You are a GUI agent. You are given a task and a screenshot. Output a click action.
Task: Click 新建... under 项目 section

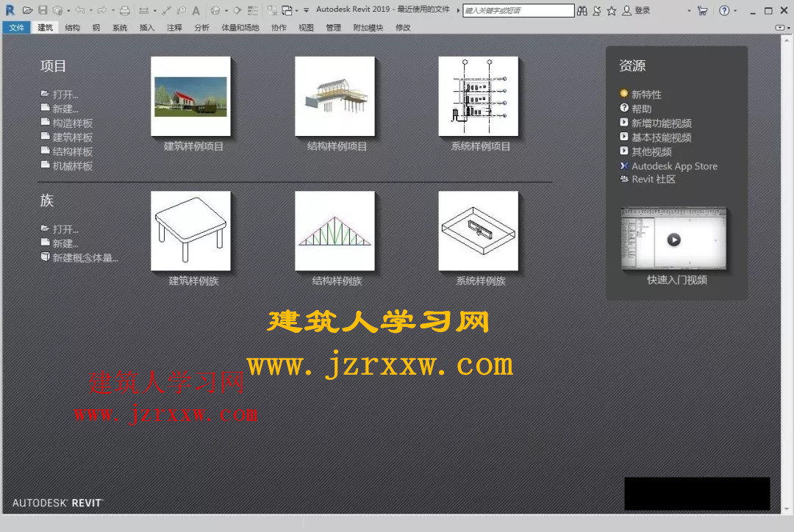[x=60, y=108]
